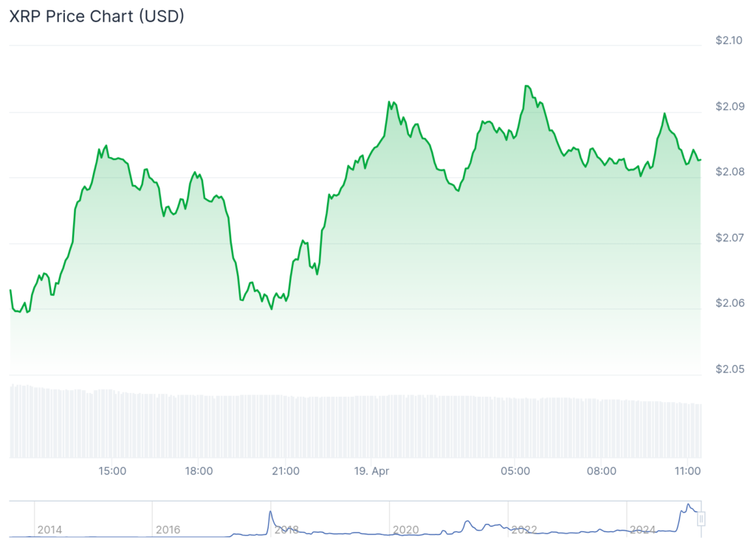Click the 05:00 time axis label

[515, 471]
